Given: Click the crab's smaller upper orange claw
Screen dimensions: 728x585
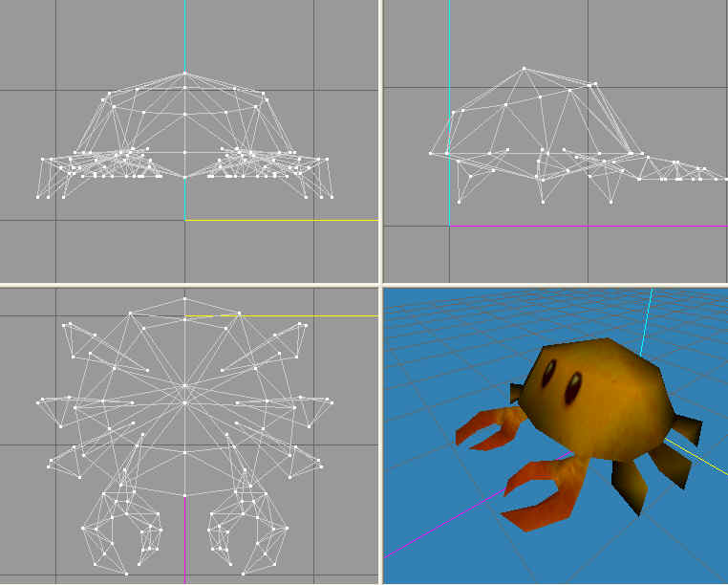Looking at the screenshot, I should (489, 428).
